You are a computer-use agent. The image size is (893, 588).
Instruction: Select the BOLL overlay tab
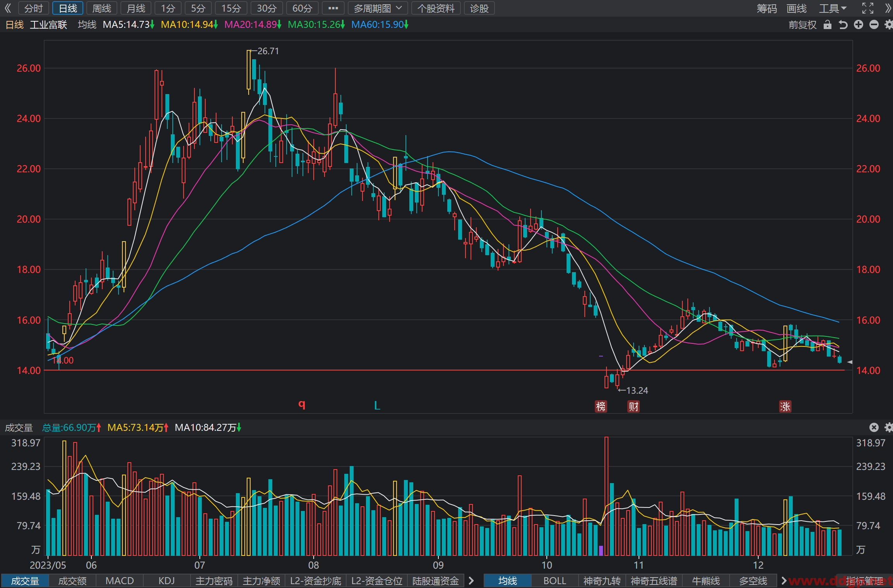coord(555,581)
